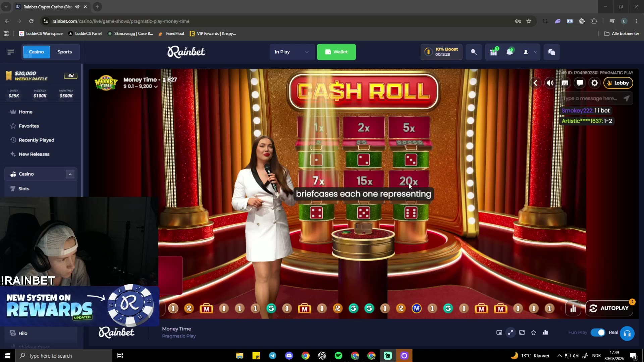Open Spotify from the taskbar
The image size is (644, 362).
point(338,356)
